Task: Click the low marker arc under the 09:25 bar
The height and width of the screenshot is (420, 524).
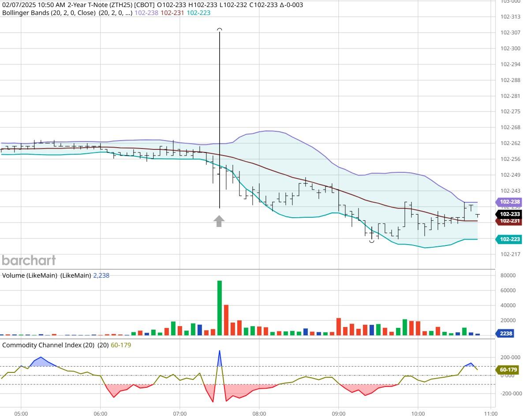Action: click(372, 241)
